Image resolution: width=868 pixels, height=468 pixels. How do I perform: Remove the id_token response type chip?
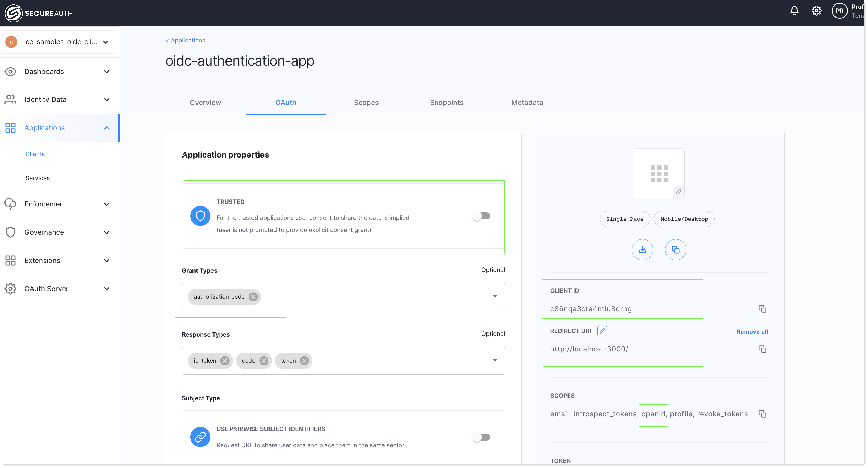click(x=225, y=360)
